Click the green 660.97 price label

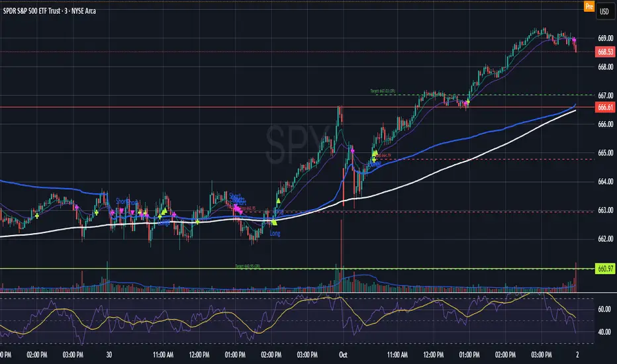pyautogui.click(x=605, y=269)
